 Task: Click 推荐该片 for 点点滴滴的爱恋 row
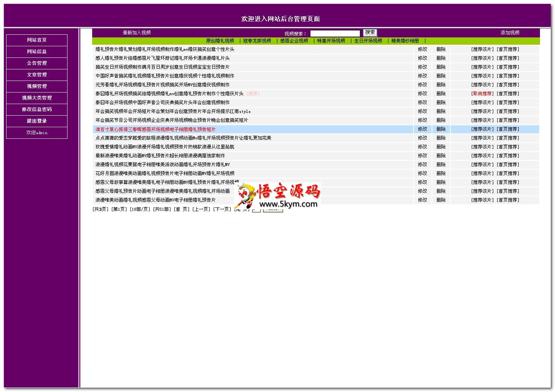tap(482, 138)
